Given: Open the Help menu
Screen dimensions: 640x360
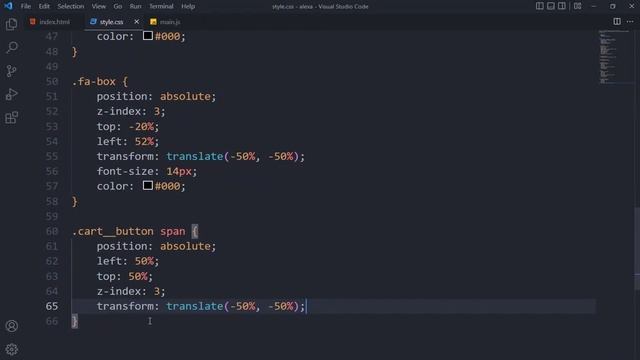Looking at the screenshot, I should (188, 6).
